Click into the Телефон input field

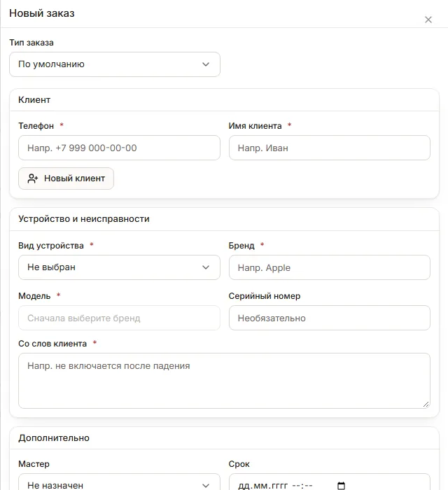(x=119, y=148)
